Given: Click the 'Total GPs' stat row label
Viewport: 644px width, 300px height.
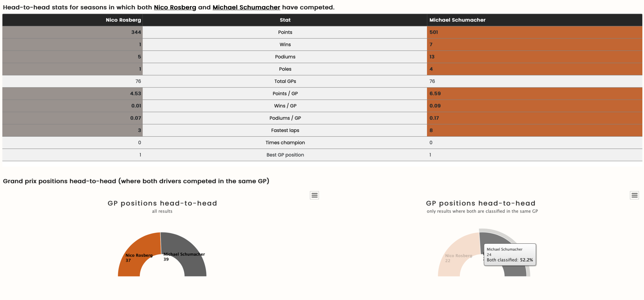Looking at the screenshot, I should (x=285, y=81).
